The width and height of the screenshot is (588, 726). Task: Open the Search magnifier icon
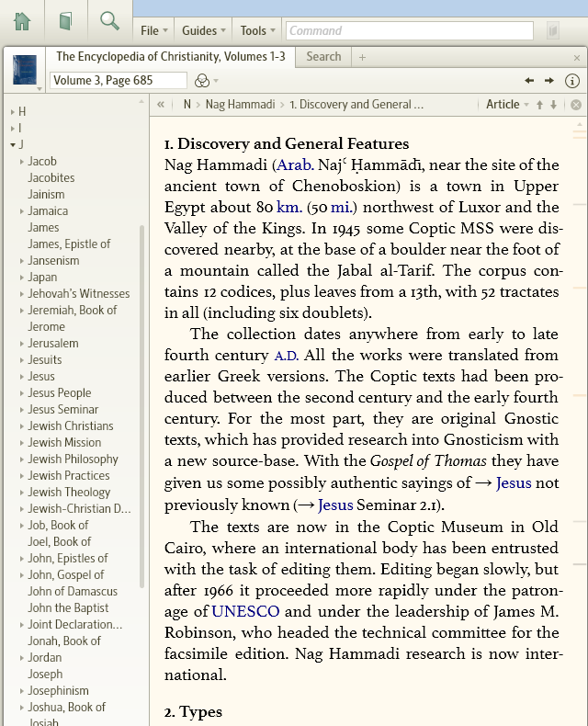(109, 21)
